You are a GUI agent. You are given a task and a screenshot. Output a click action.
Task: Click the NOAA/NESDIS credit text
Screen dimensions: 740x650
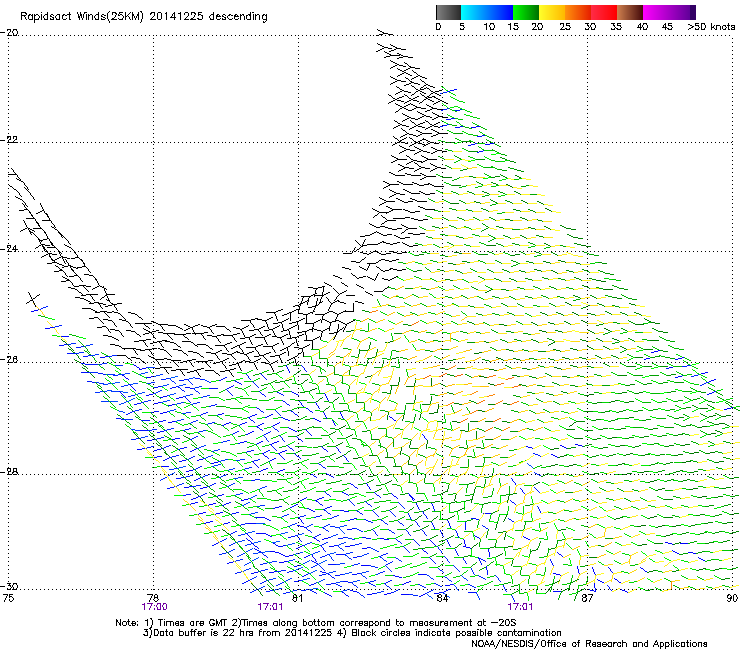589,644
